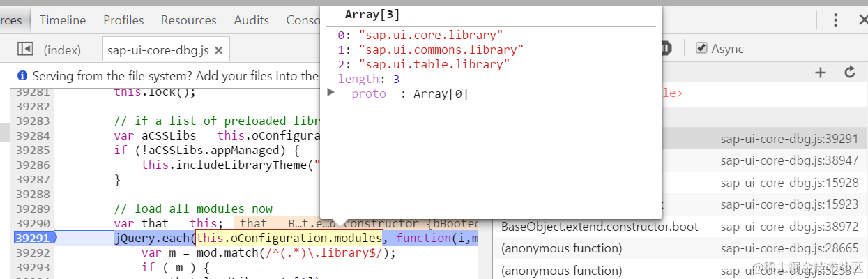Image resolution: width=868 pixels, height=279 pixels.
Task: Click the "var that = this;" statement
Action: [169, 223]
